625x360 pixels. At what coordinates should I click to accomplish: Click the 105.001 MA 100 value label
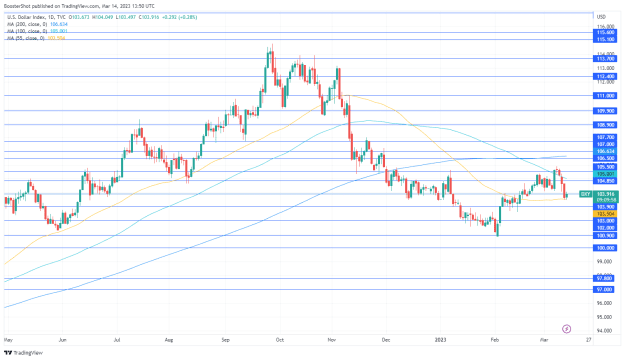tap(605, 174)
